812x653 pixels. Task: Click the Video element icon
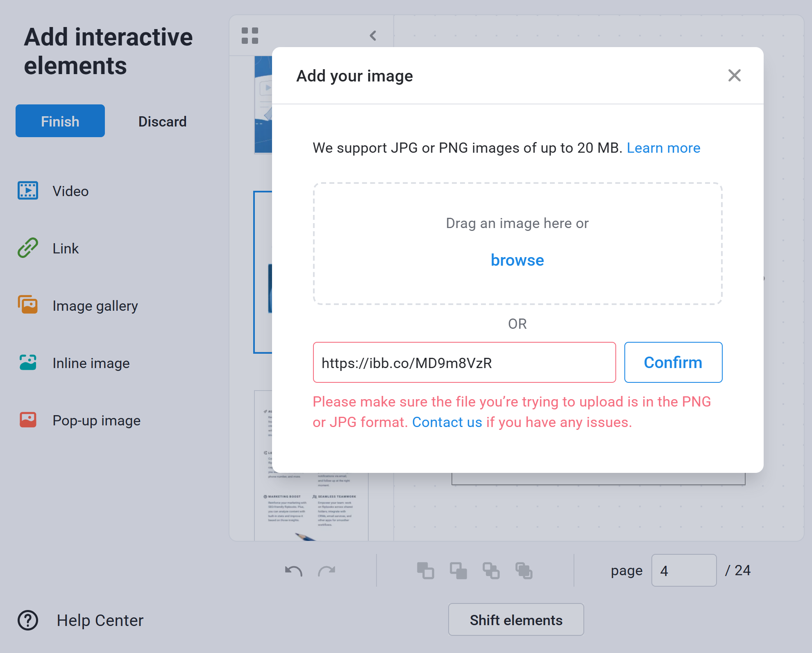(x=28, y=191)
